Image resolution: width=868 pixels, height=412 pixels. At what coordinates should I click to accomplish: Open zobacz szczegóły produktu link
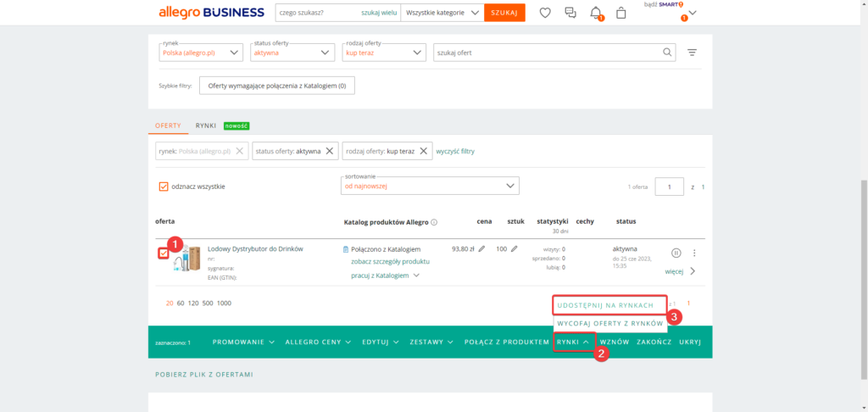pos(390,261)
